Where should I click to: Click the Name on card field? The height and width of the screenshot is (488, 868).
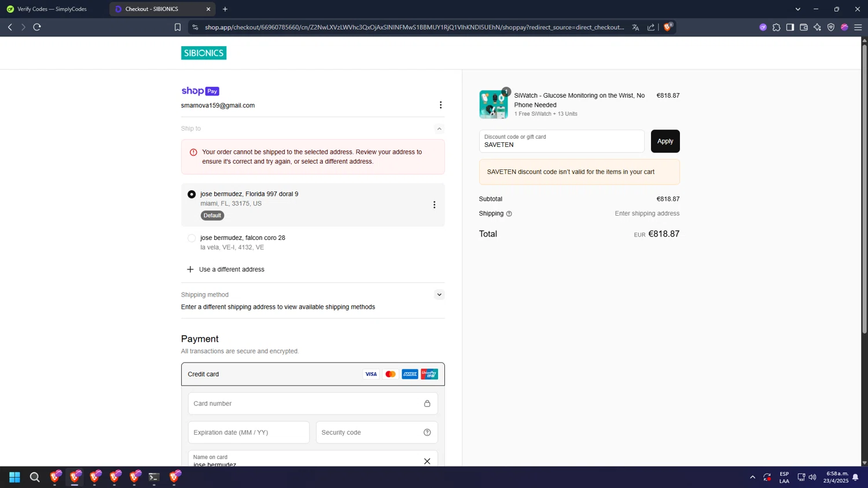click(312, 459)
